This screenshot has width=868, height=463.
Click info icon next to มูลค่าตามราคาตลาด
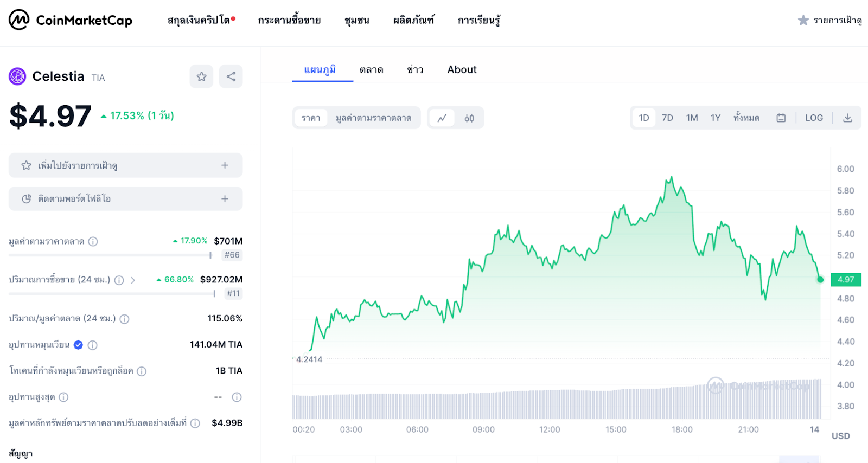click(93, 241)
